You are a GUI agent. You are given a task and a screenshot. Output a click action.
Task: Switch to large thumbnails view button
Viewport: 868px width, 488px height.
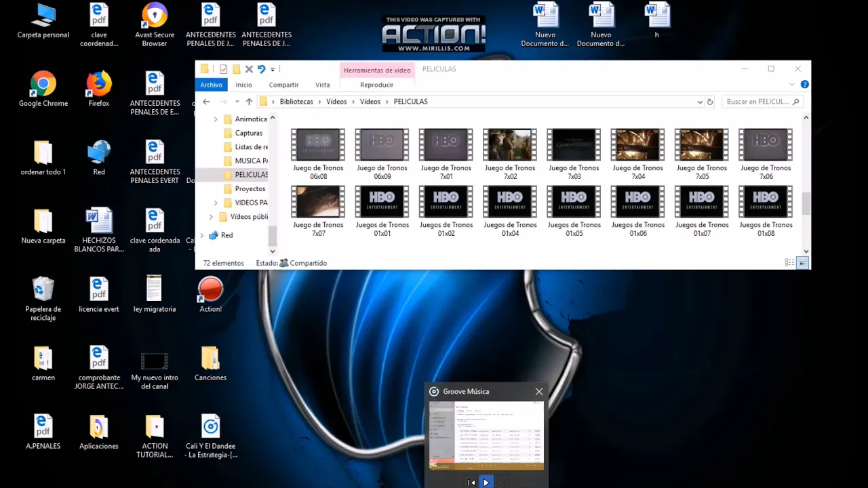802,263
